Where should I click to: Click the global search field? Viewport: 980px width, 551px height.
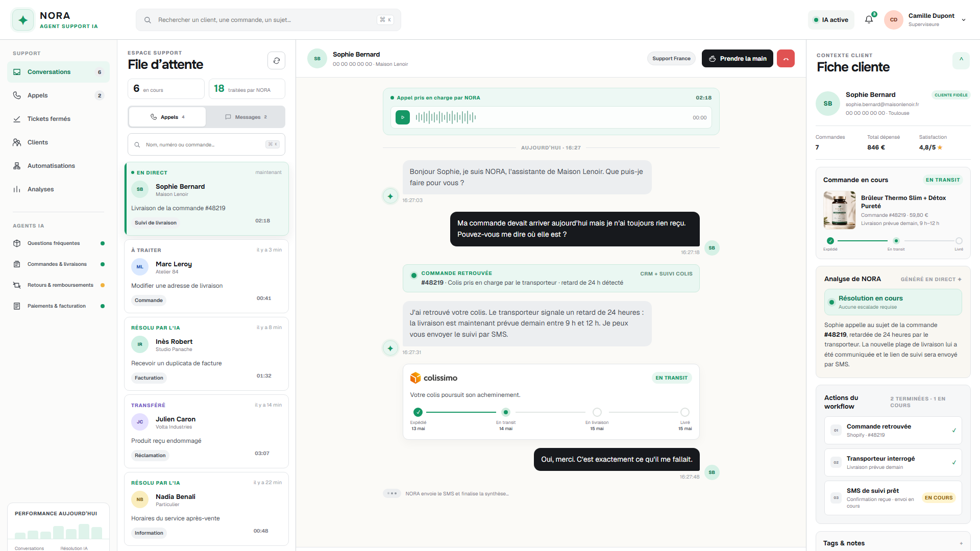pos(268,20)
